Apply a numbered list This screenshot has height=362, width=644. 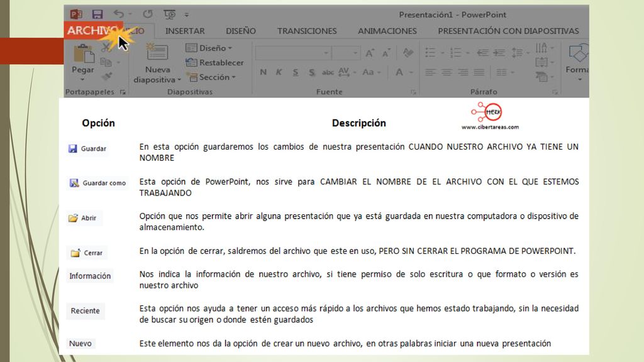(x=455, y=53)
